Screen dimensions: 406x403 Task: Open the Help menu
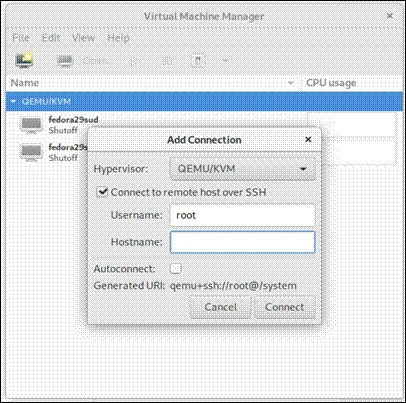[118, 38]
